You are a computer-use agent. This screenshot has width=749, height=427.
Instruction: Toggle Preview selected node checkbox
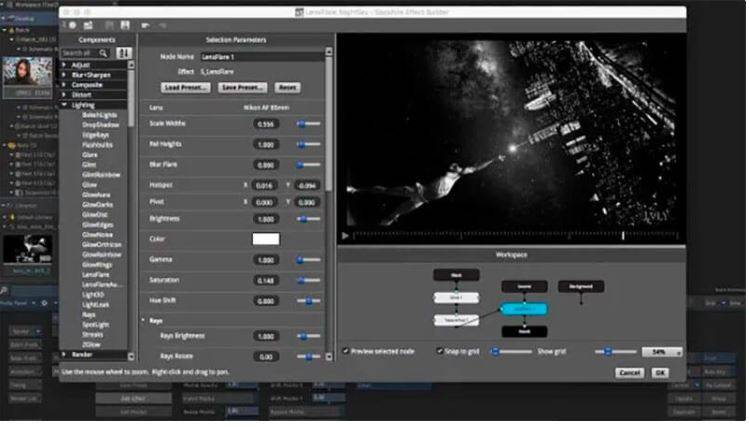[x=346, y=352]
